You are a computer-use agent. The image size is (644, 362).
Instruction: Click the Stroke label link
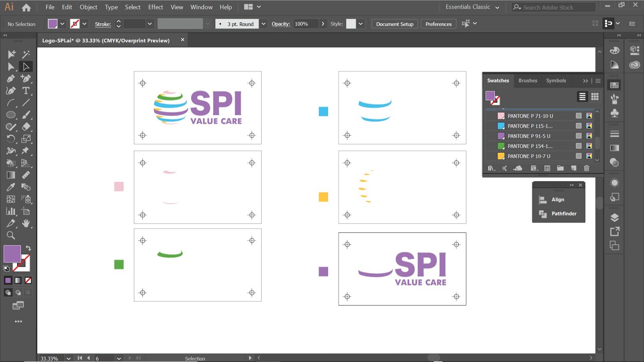(103, 24)
